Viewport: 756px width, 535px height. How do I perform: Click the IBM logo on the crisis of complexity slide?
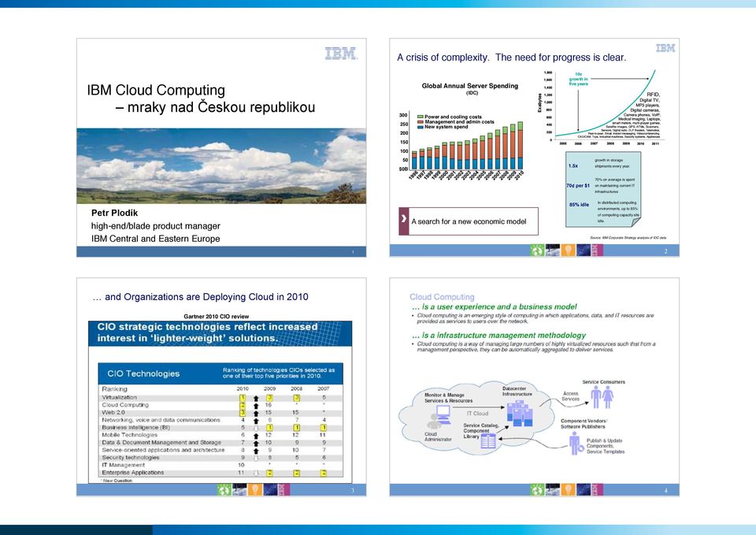(x=665, y=48)
